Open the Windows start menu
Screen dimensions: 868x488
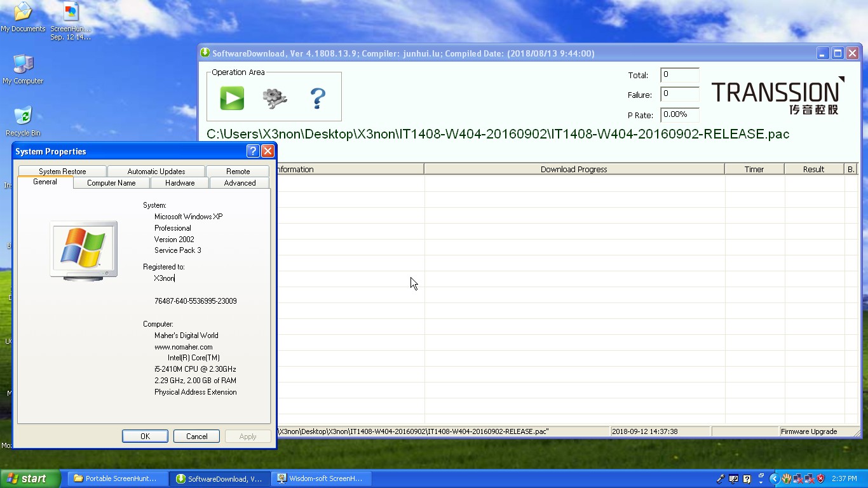[31, 478]
